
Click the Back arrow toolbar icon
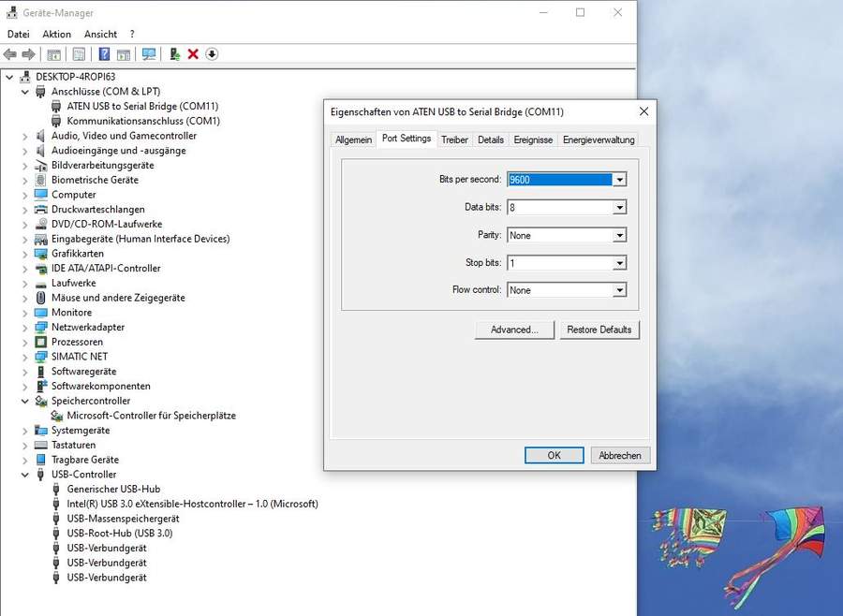[9, 54]
